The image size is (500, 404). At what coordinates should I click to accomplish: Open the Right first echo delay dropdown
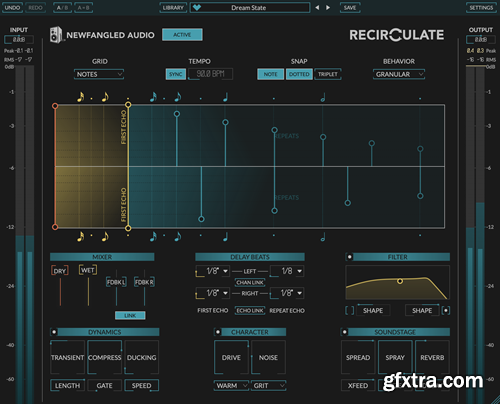pos(213,293)
